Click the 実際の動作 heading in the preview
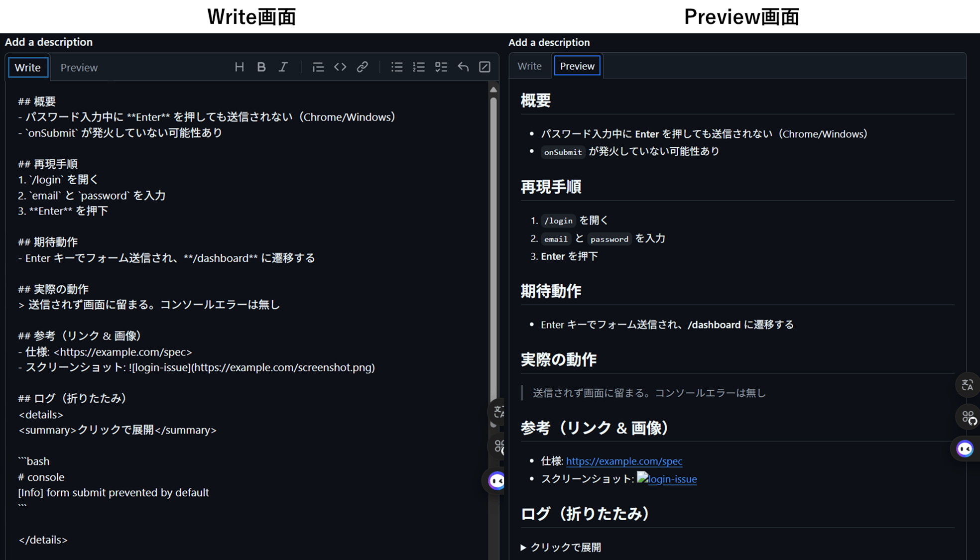 pyautogui.click(x=559, y=359)
